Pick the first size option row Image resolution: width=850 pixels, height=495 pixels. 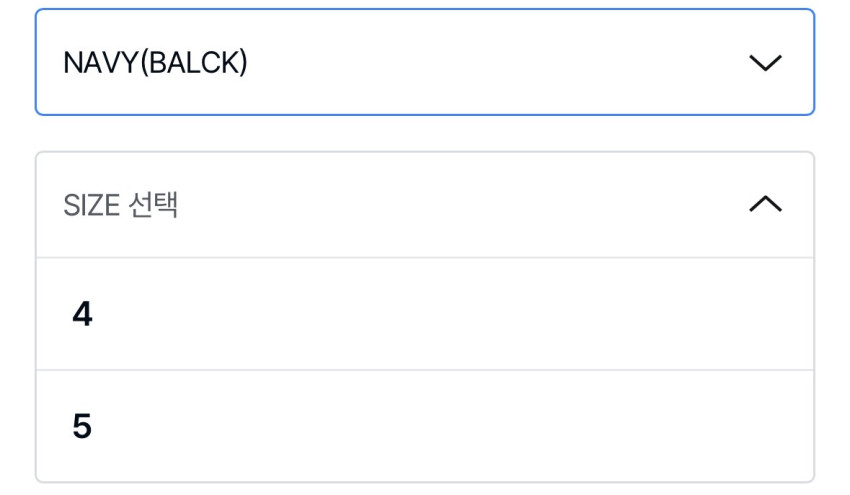425,315
